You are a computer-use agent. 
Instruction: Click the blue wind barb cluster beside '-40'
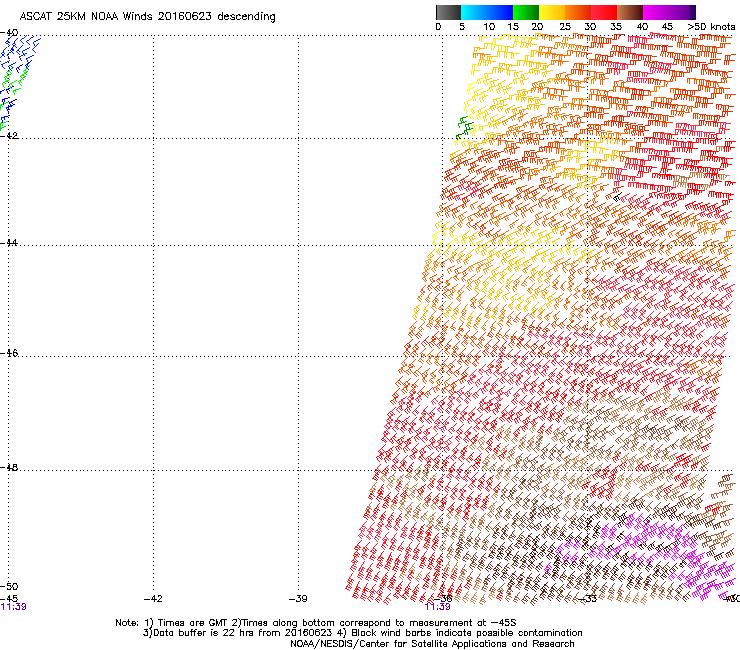[21, 54]
